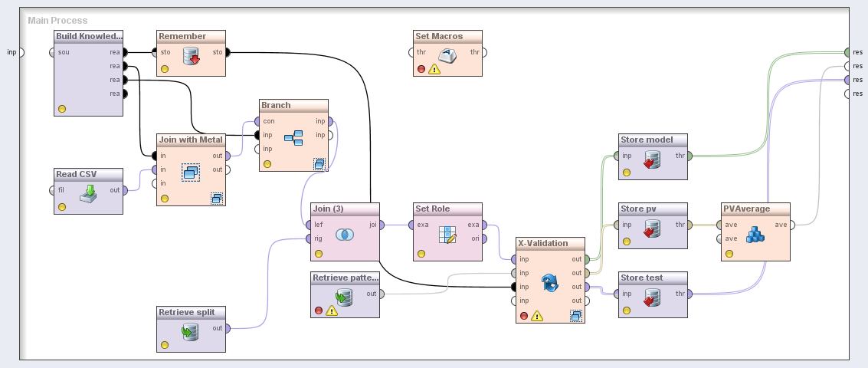Select the PVAverage operator icon

(x=756, y=235)
